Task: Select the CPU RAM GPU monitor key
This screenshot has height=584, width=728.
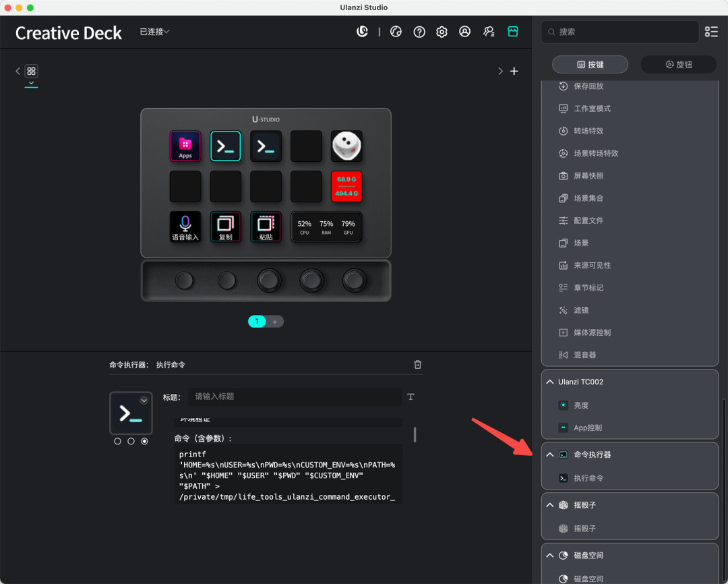Action: point(326,227)
